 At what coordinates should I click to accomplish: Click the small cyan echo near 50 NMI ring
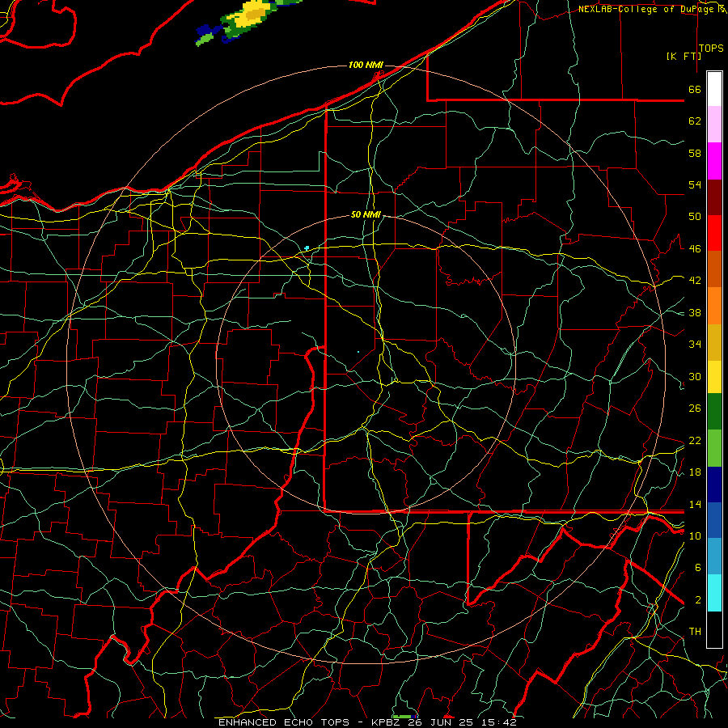tap(307, 248)
